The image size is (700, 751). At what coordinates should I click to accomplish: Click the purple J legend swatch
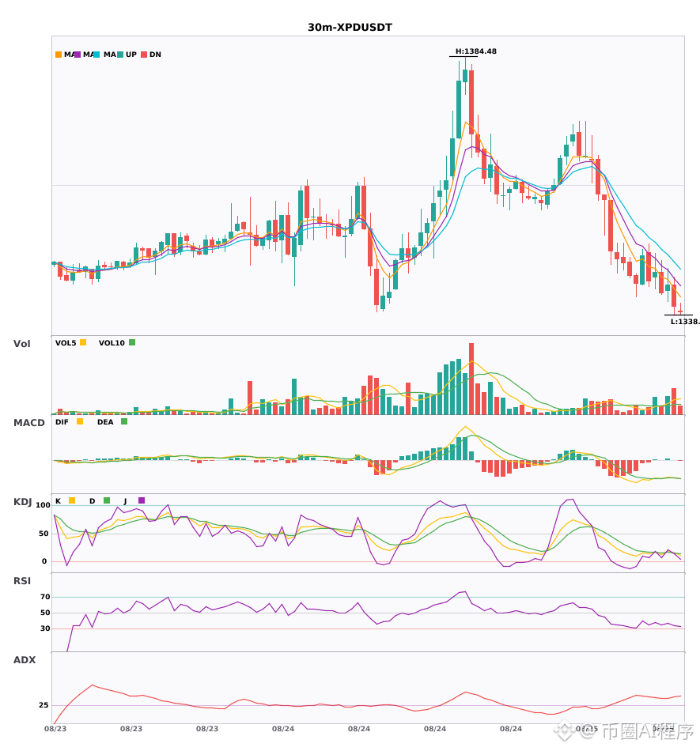tap(142, 500)
